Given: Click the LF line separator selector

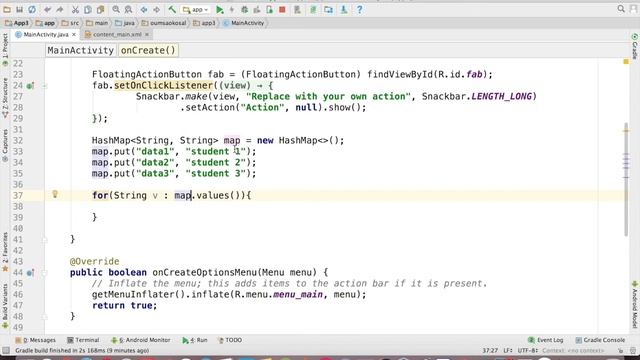Looking at the screenshot, I should click(508, 350).
